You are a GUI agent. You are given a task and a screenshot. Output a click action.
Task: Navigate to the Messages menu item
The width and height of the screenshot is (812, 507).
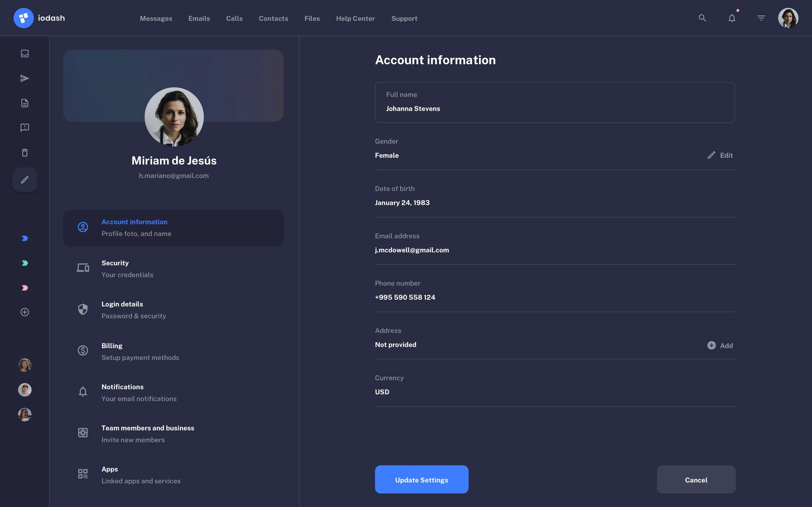point(156,18)
